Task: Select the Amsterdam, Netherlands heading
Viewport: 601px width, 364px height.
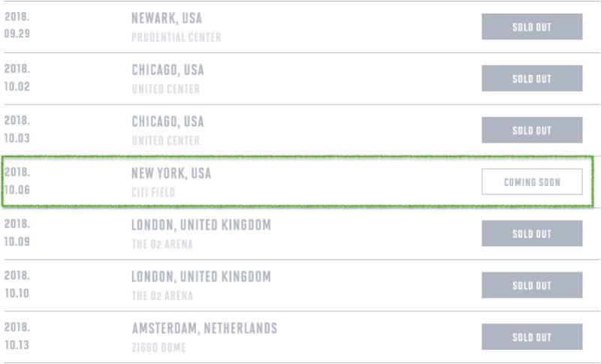Action: [x=204, y=328]
